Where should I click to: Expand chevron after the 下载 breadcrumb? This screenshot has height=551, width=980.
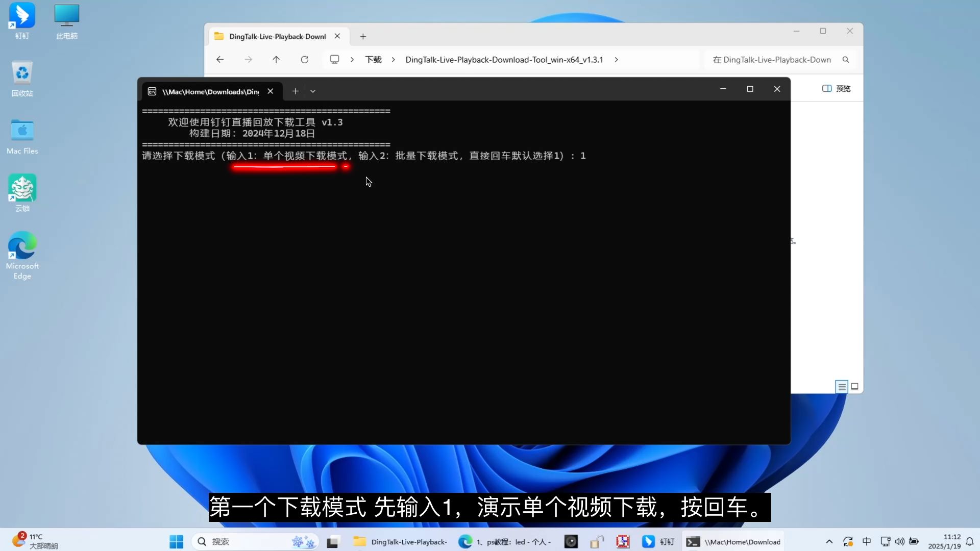click(x=393, y=60)
